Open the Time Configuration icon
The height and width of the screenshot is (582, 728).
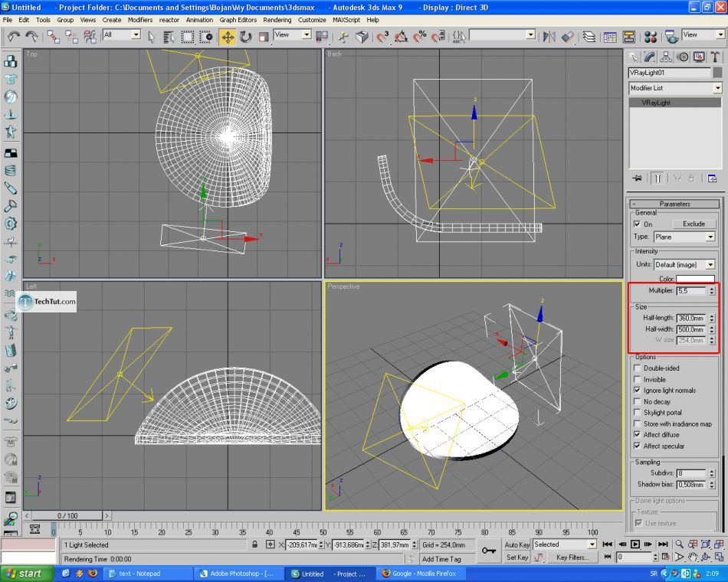[665, 557]
